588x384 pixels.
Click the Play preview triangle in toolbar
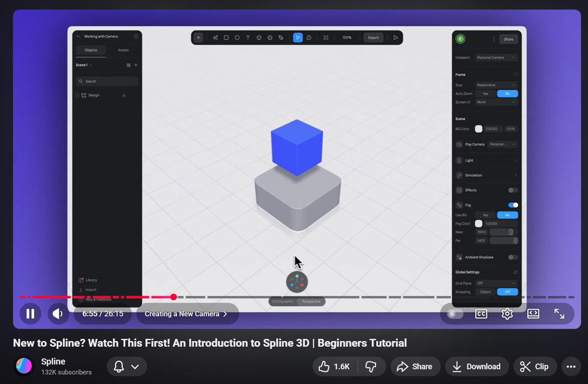point(395,38)
